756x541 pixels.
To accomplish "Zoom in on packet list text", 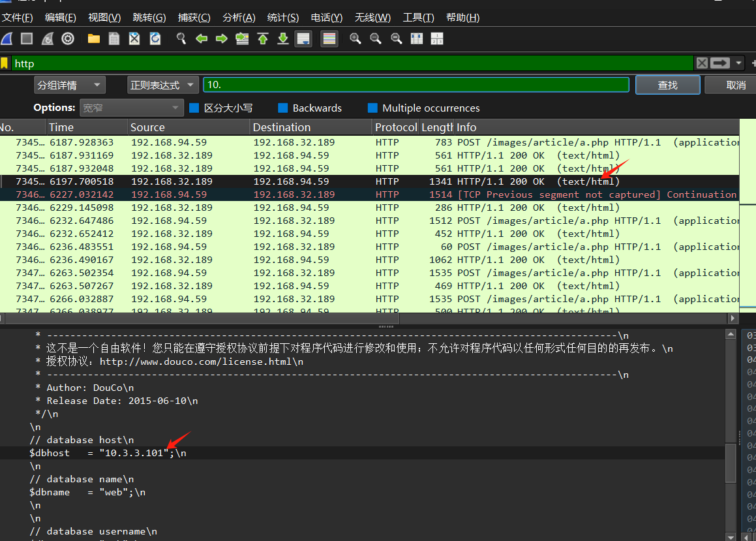I will tap(355, 39).
